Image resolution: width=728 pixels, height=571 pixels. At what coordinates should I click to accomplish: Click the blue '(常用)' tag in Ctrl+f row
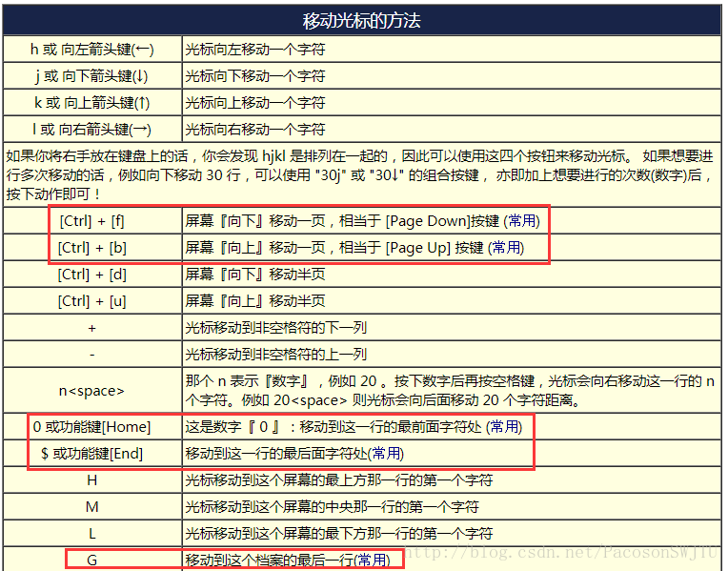click(x=522, y=221)
